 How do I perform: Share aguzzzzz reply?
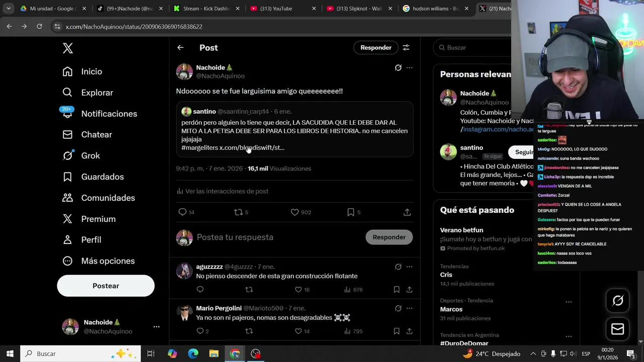410,290
